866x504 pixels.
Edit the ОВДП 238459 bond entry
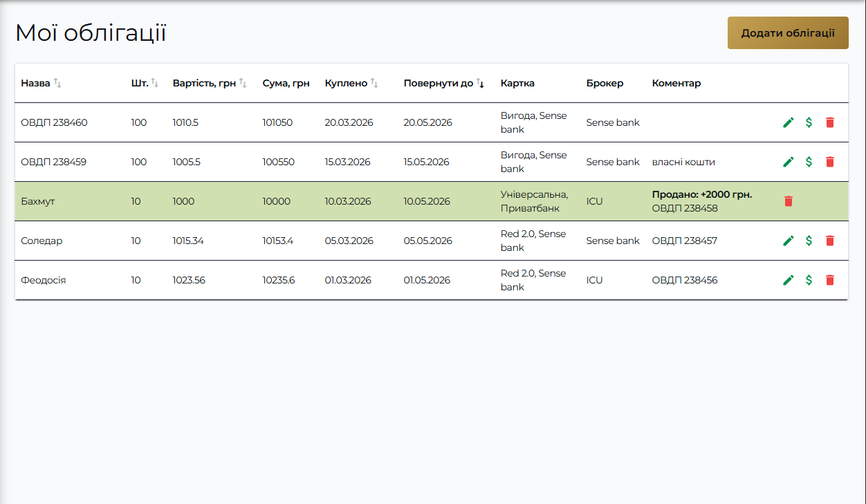(789, 162)
